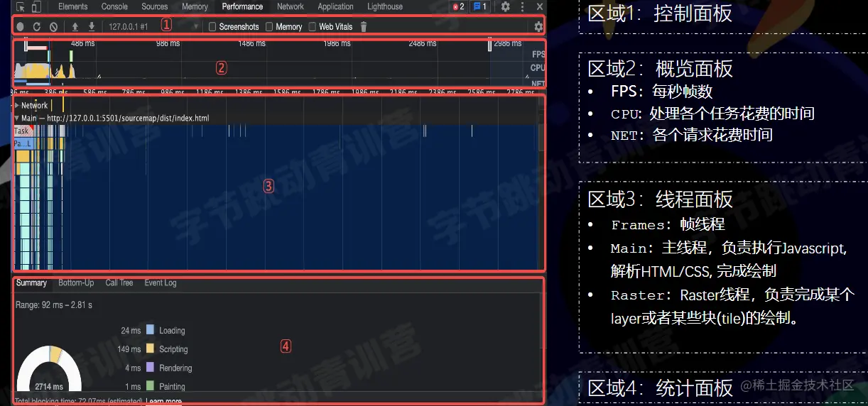Open the 127.0.0.1 #1 recording dropdown
The height and width of the screenshot is (406, 868).
click(x=153, y=27)
